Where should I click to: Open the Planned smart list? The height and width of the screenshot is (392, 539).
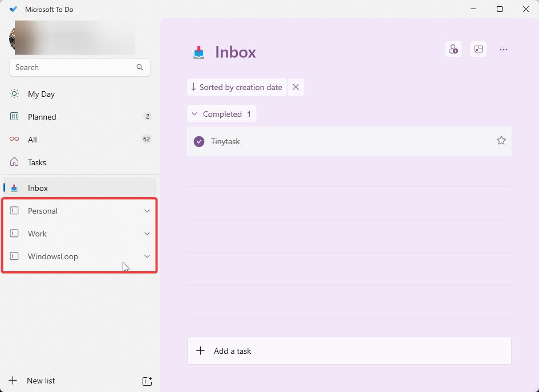click(80, 117)
